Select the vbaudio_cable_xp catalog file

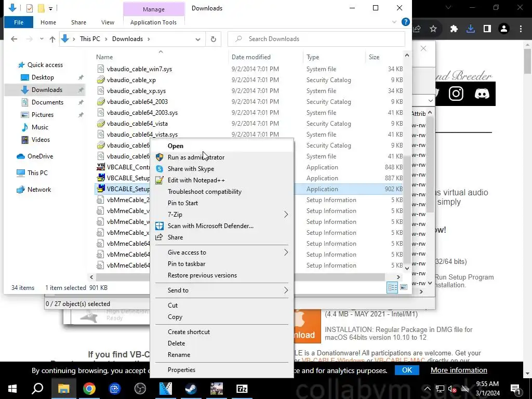[x=131, y=79]
